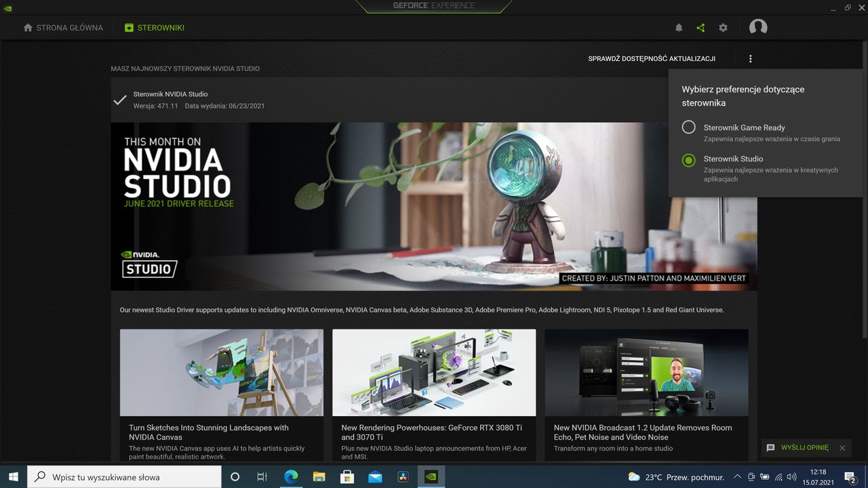Click the driver installed checkmark icon
The width and height of the screenshot is (868, 488).
coord(120,100)
